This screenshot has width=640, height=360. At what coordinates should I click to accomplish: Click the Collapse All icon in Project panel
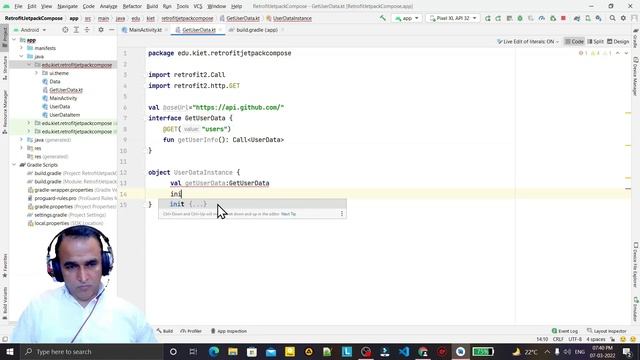tap(87, 30)
